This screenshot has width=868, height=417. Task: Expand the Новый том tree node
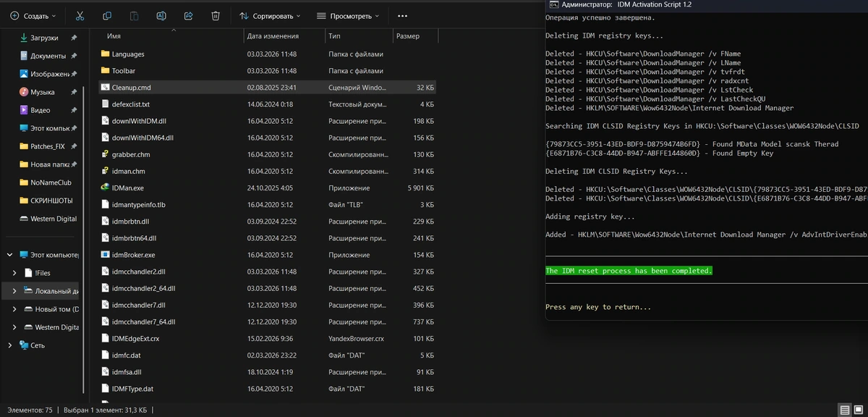[15, 309]
